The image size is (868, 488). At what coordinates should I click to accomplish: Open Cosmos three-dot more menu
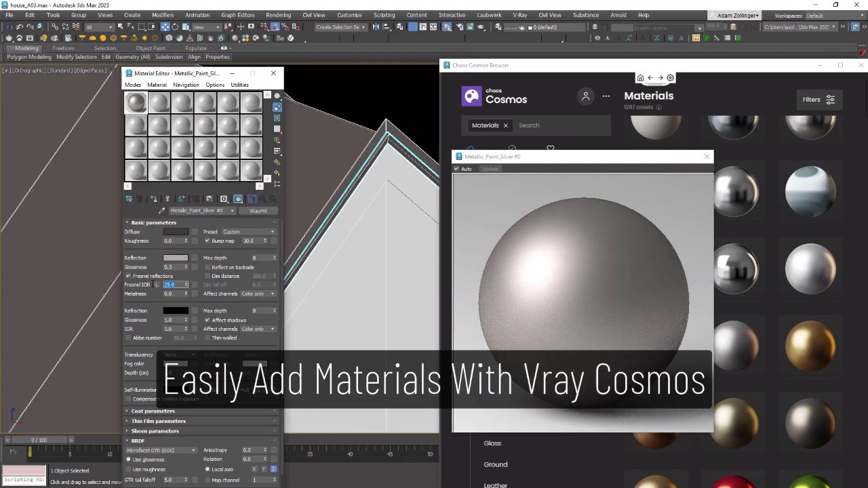606,96
